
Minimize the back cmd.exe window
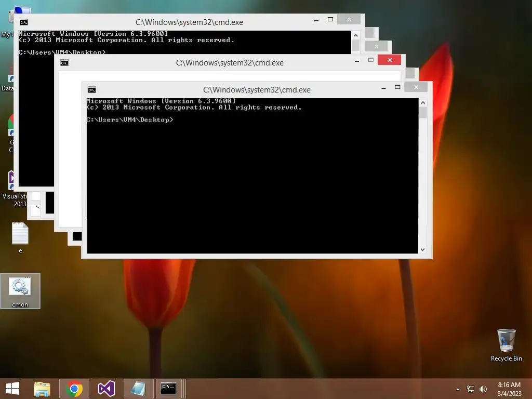[316, 20]
